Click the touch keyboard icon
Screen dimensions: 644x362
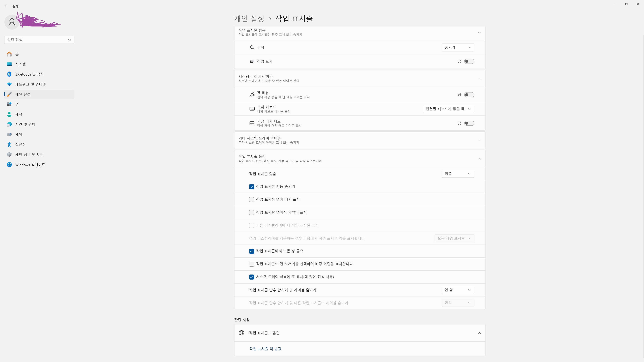pos(252,109)
